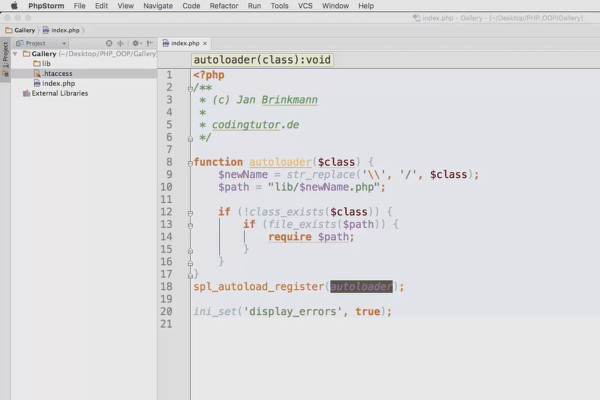Collapse the Gallery root folder

point(15,54)
